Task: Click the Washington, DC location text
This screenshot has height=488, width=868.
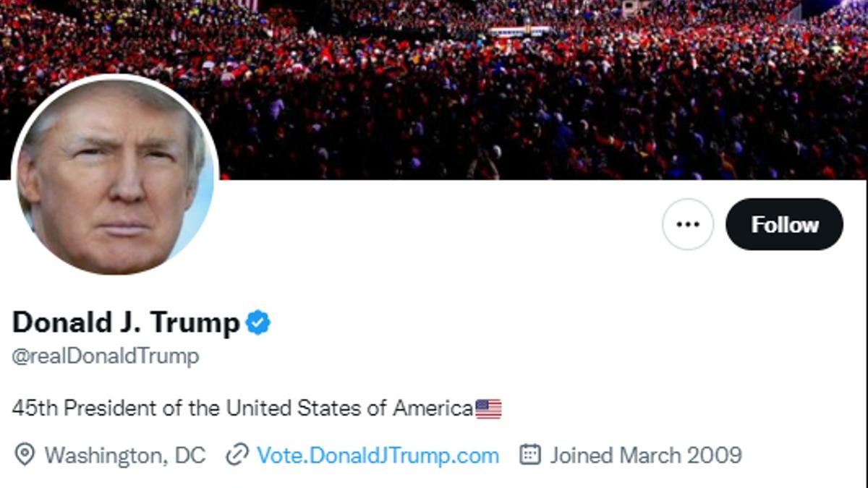Action: (124, 455)
